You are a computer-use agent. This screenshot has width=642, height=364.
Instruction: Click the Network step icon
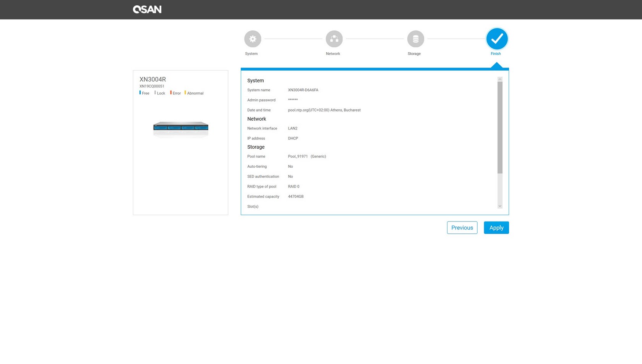pos(334,39)
